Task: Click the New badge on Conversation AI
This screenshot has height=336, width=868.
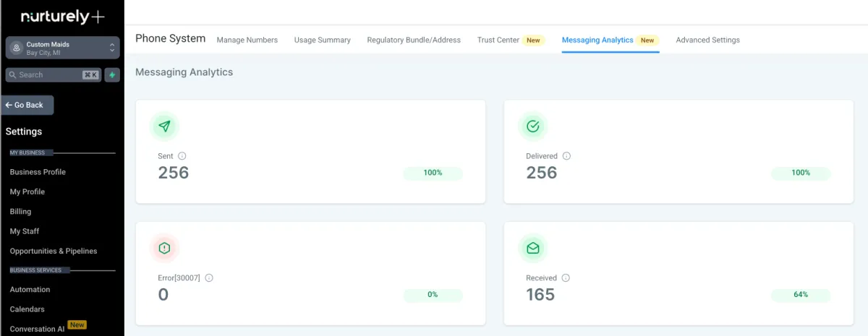Action: [x=77, y=325]
